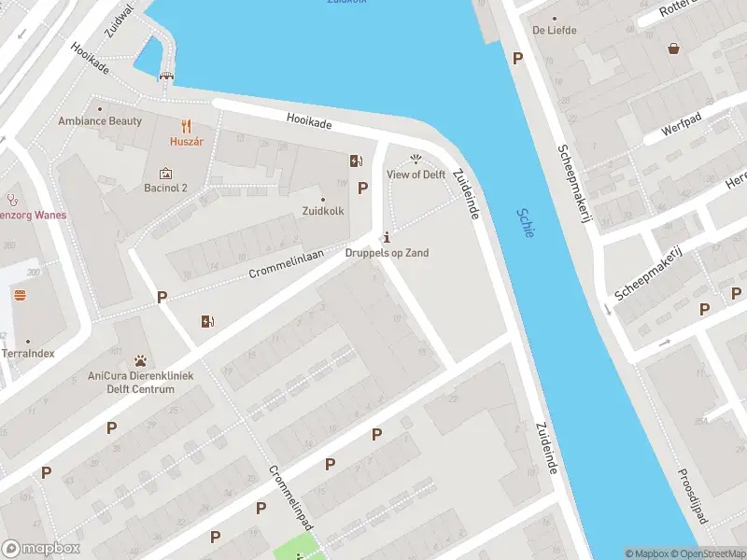Select the parking P next to Zuidkolk
The width and height of the screenshot is (747, 560).
pyautogui.click(x=362, y=189)
